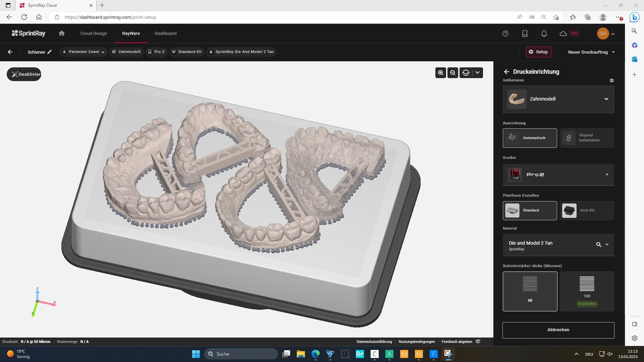The image size is (644, 362).
Task: Click the taskbar clock 11:13
Action: click(628, 354)
